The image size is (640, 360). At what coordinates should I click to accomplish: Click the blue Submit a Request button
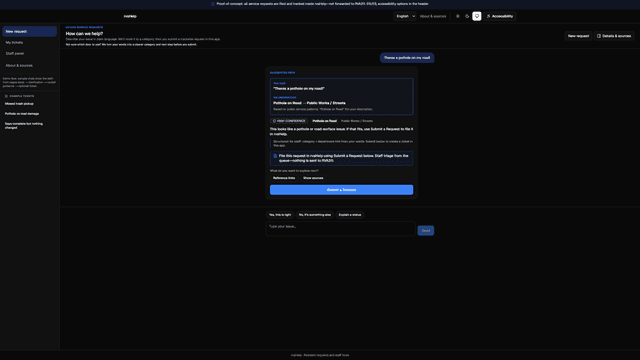(x=341, y=190)
